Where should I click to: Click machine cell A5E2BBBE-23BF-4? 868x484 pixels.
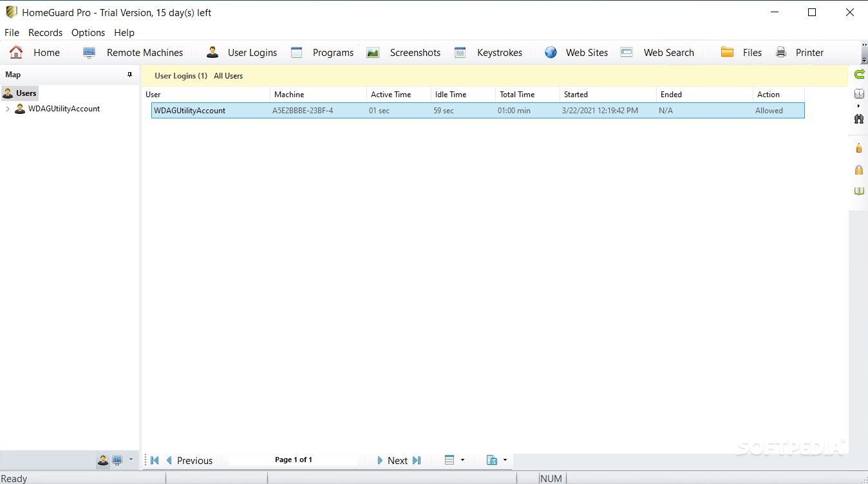pyautogui.click(x=303, y=111)
